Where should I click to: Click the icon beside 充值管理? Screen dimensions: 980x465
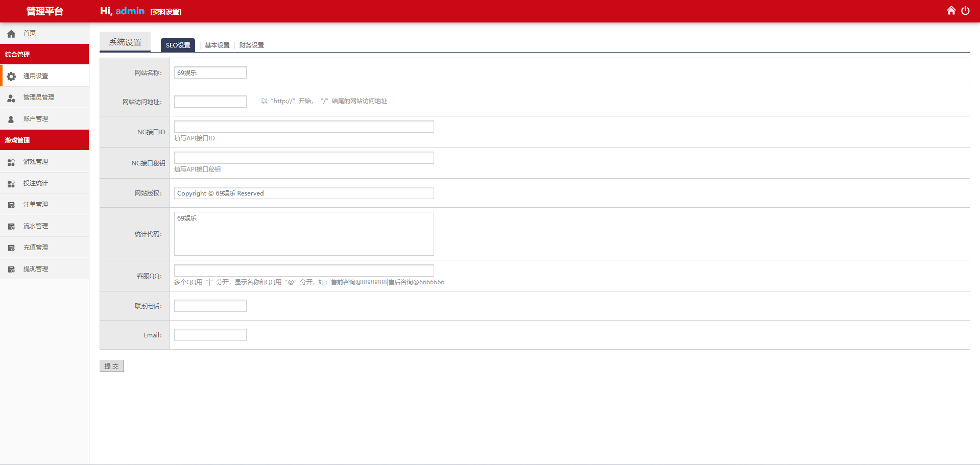click(11, 248)
